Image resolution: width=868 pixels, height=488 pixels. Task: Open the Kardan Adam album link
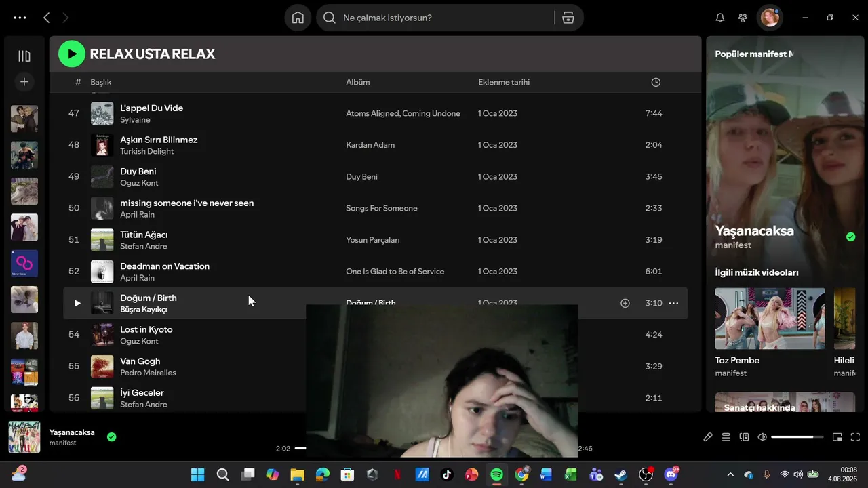(x=370, y=145)
